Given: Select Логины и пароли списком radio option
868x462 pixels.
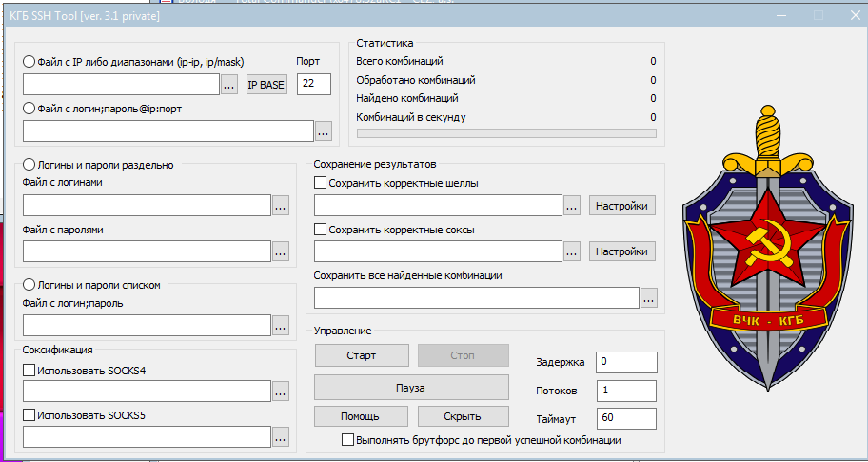Looking at the screenshot, I should tap(29, 284).
